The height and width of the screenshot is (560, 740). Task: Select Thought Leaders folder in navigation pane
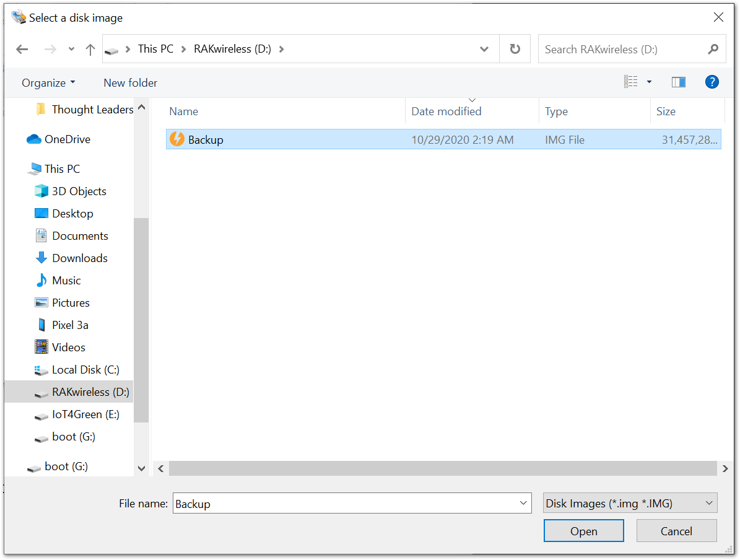coord(84,110)
